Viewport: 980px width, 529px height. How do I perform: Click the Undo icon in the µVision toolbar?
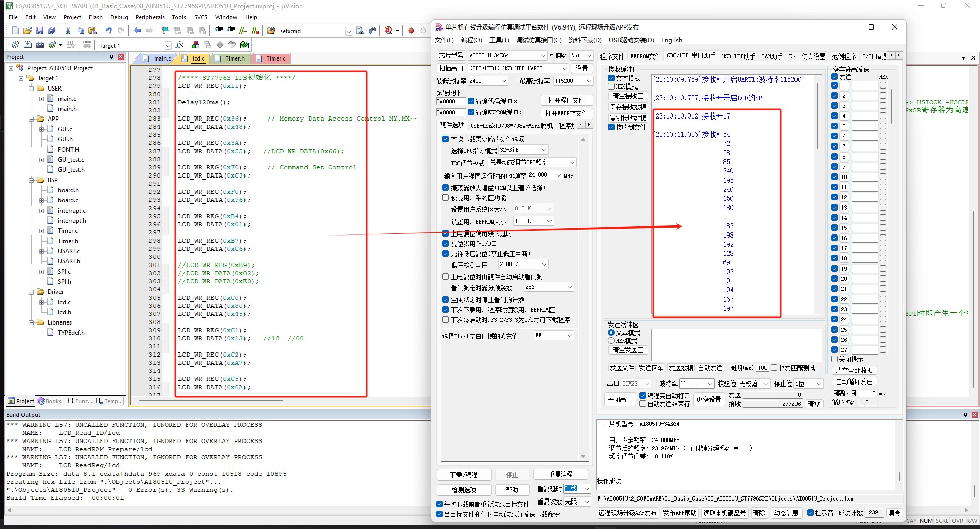tap(108, 31)
